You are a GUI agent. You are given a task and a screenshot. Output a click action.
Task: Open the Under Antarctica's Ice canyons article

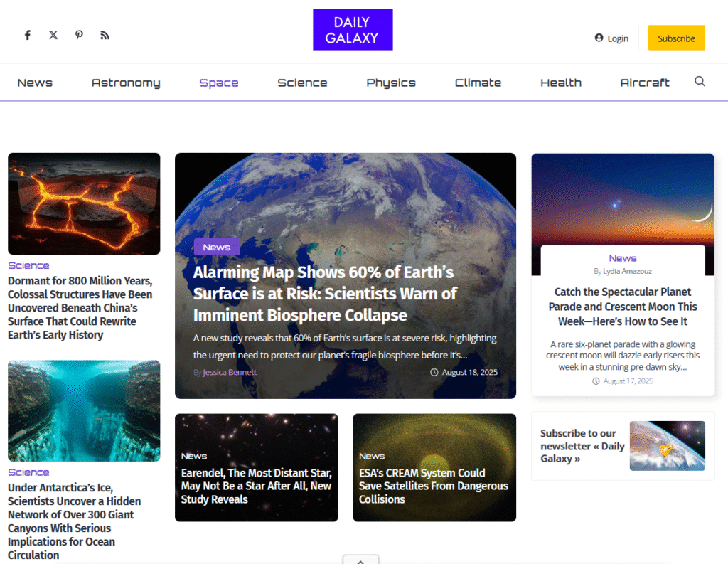tap(74, 521)
